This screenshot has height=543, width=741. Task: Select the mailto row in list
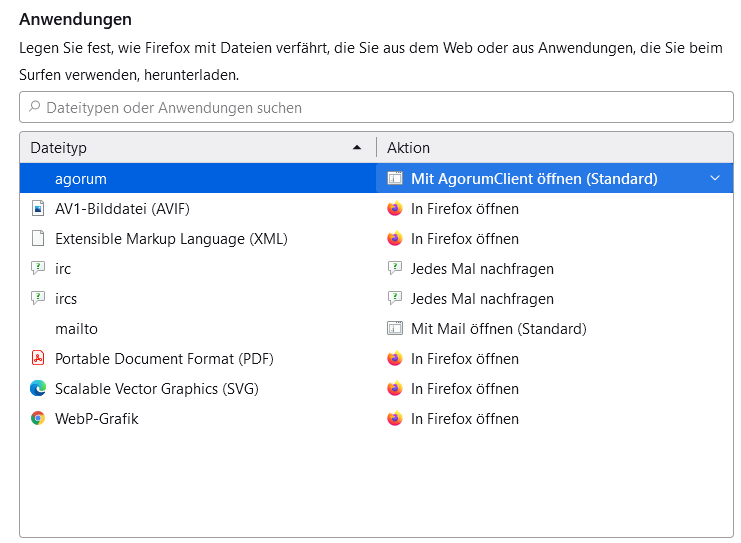[x=377, y=328]
